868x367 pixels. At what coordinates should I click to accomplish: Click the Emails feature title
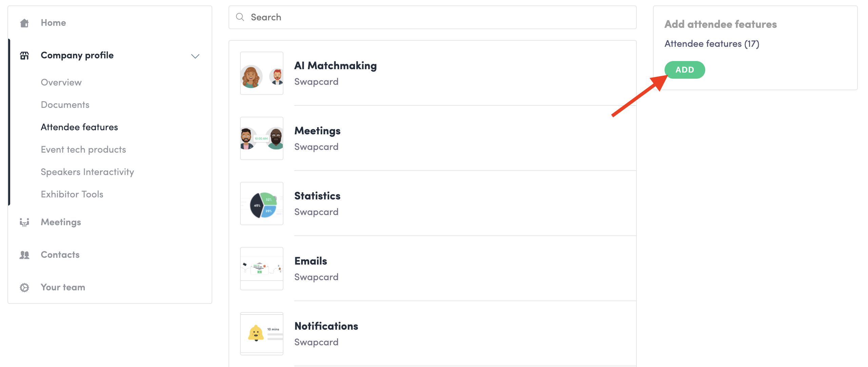[x=311, y=261]
